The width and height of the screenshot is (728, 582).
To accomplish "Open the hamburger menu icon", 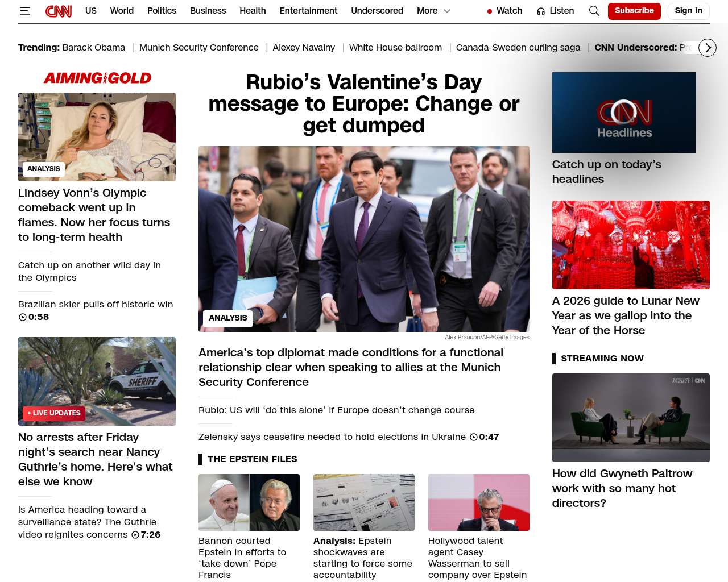I will pyautogui.click(x=24, y=11).
